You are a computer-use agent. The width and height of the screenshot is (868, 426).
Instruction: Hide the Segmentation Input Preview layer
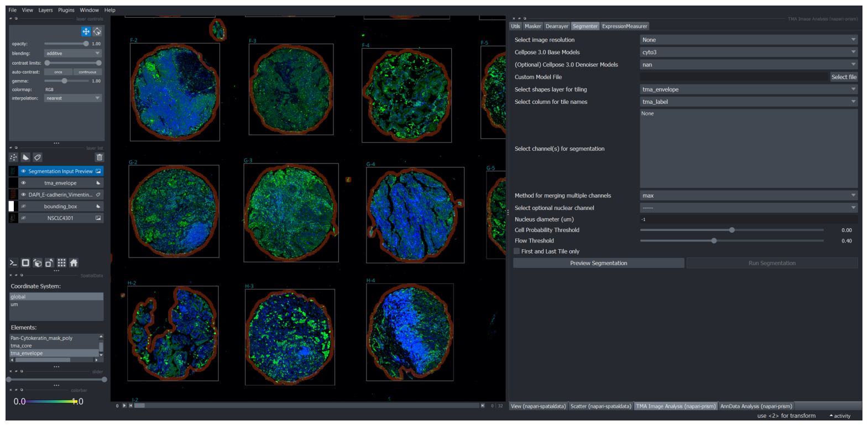coord(23,171)
